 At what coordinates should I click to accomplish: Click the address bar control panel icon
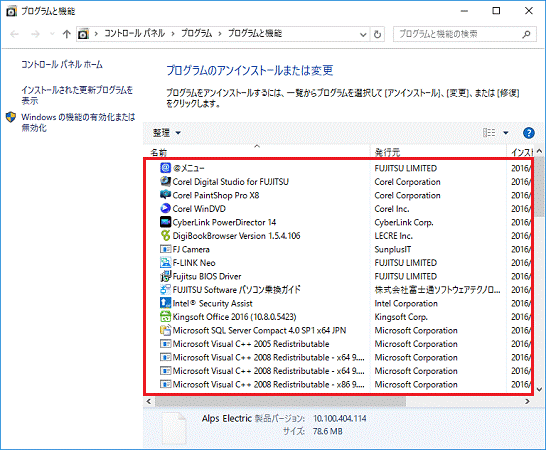click(x=83, y=34)
